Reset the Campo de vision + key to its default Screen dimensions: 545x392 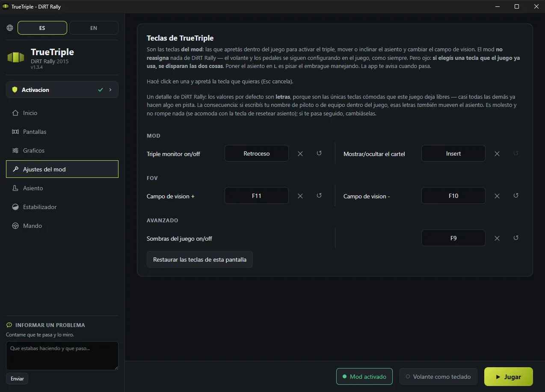[319, 195]
